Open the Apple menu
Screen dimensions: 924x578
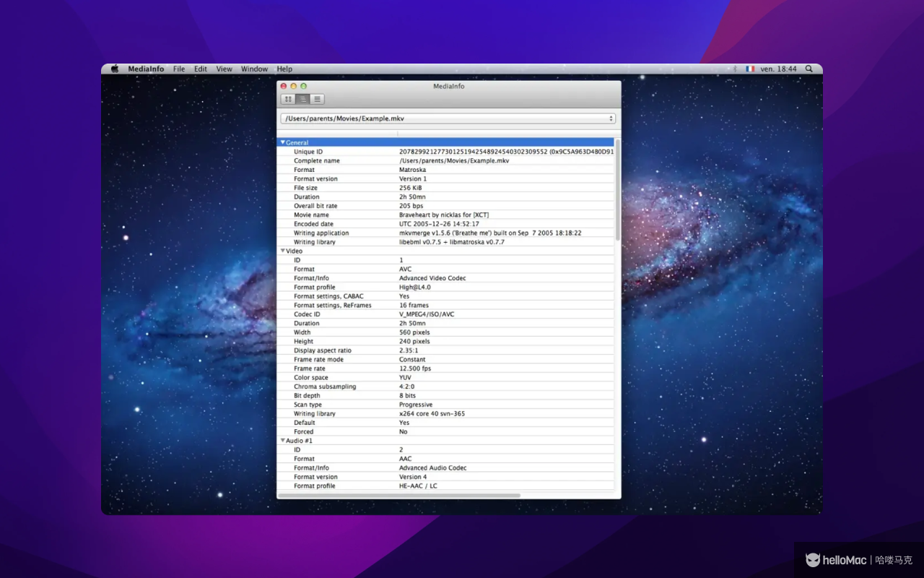pyautogui.click(x=115, y=69)
